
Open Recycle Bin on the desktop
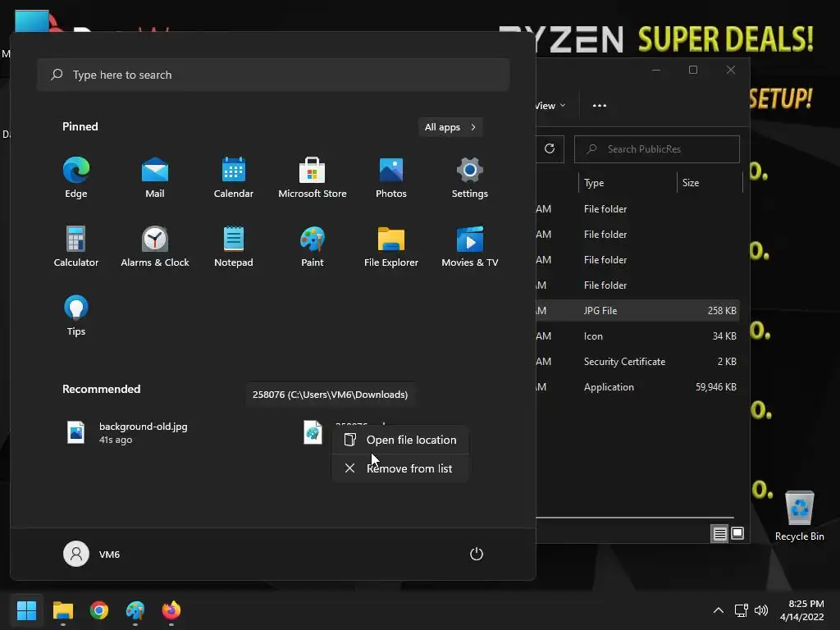point(799,517)
